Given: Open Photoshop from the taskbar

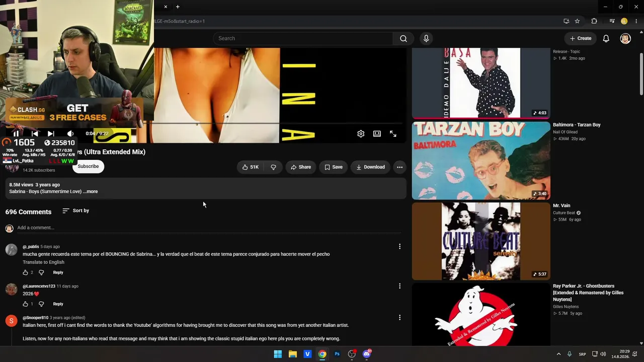Looking at the screenshot, I should click(337, 354).
